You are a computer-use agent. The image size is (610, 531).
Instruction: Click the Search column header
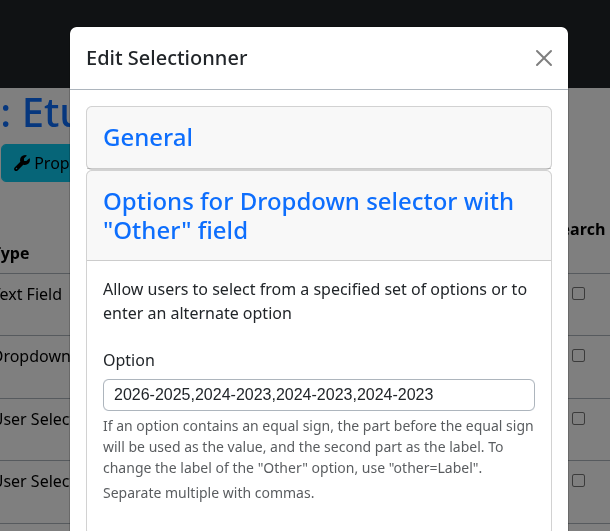tap(587, 230)
